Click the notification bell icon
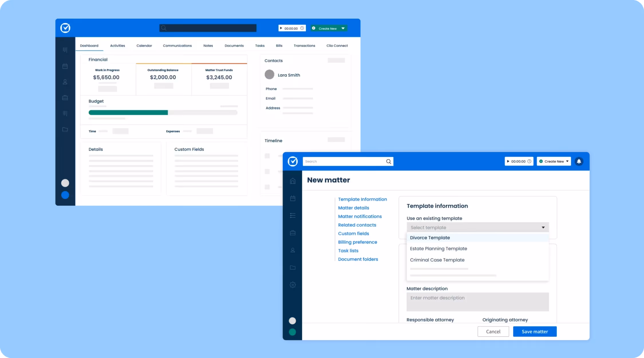The image size is (644, 358). 579,161
